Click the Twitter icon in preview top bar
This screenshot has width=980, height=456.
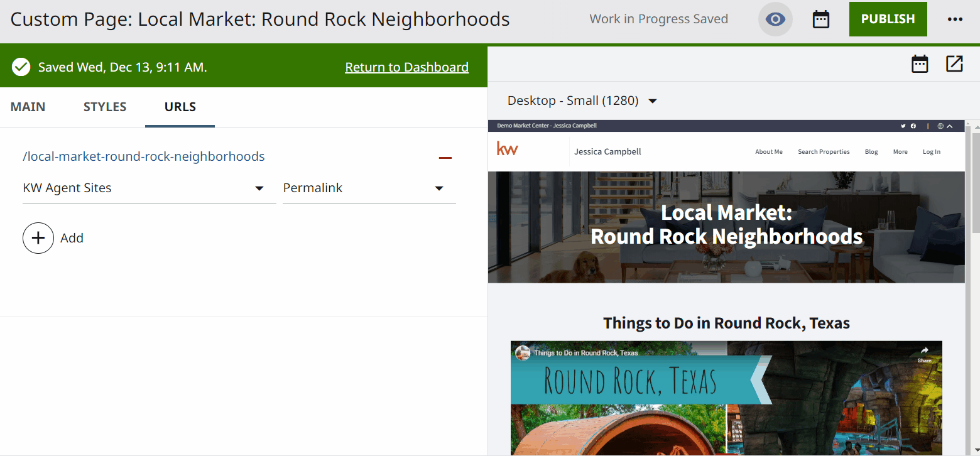pos(903,126)
